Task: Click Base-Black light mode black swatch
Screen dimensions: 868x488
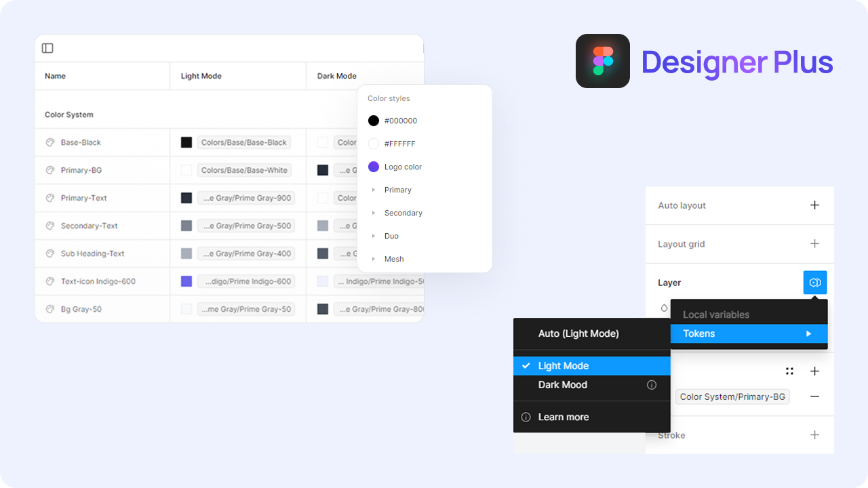Action: (186, 142)
